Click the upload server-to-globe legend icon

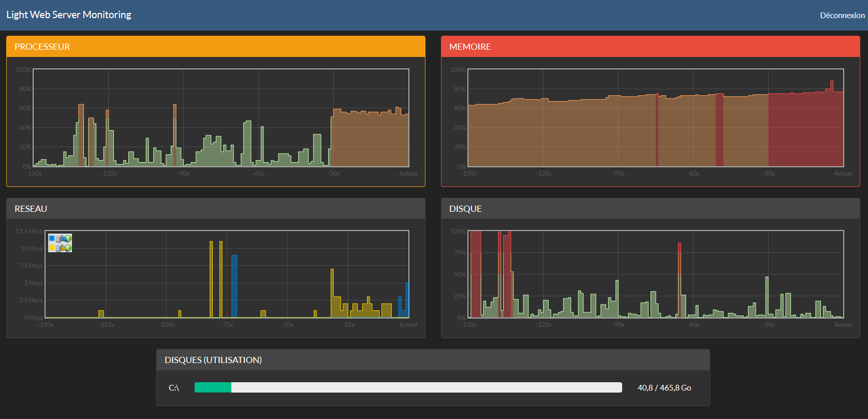click(64, 239)
